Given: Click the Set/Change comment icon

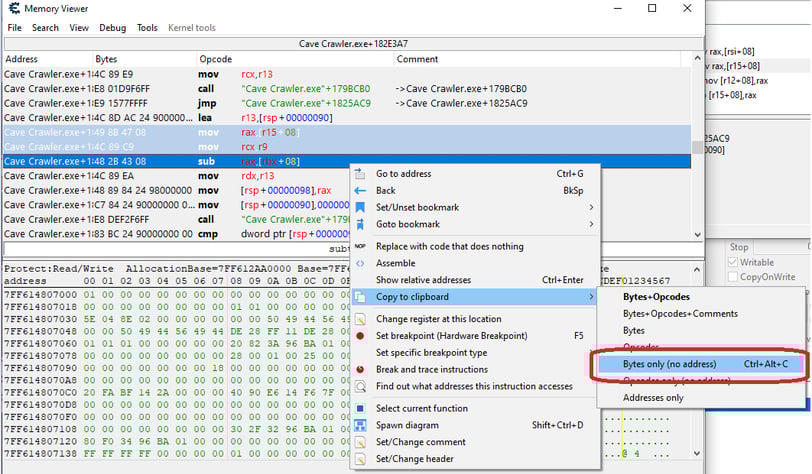Looking at the screenshot, I should click(x=360, y=442).
